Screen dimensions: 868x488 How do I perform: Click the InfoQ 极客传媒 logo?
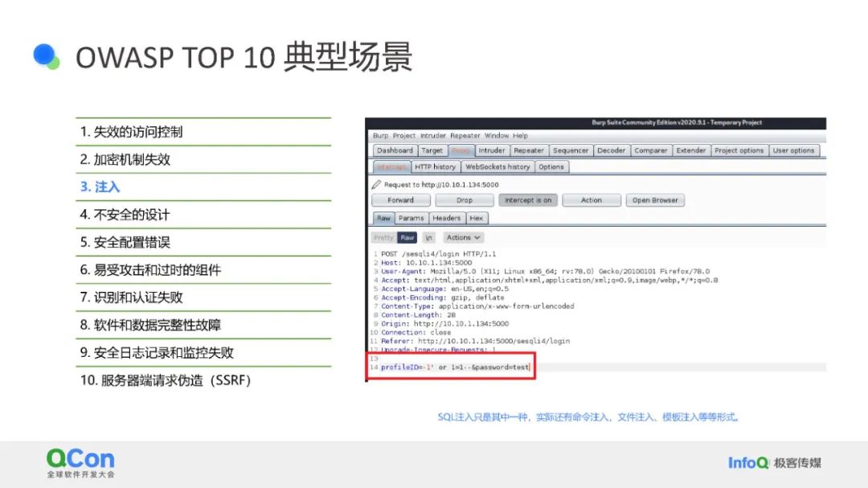[x=775, y=463]
